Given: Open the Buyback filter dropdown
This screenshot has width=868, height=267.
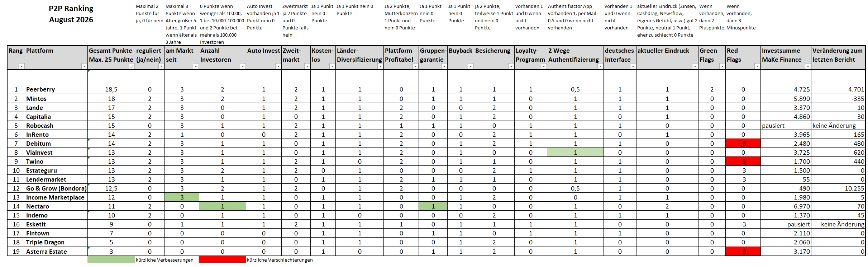Looking at the screenshot, I should point(471,66).
